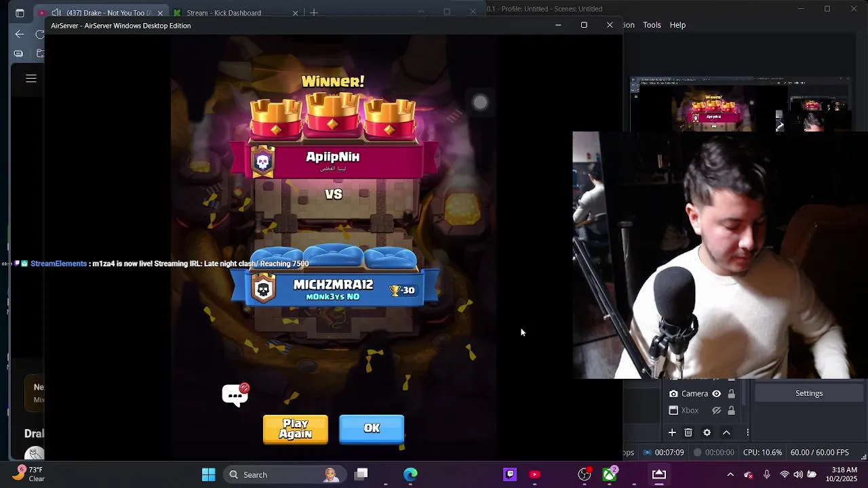Click the taskbar Search box
This screenshot has height=488, width=868.
(x=283, y=474)
